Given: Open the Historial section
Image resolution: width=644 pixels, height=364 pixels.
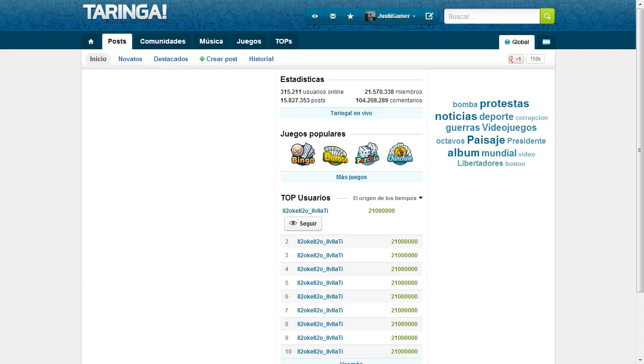Looking at the screenshot, I should [261, 59].
